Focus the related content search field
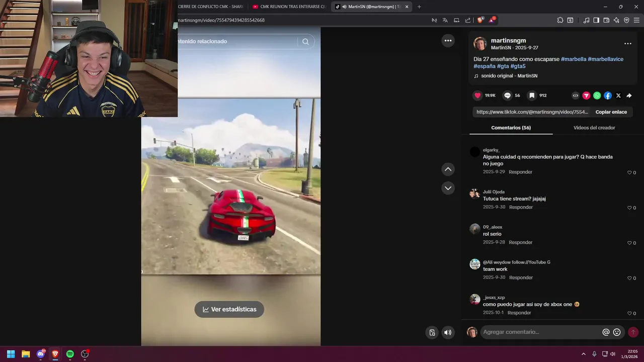 pyautogui.click(x=236, y=41)
